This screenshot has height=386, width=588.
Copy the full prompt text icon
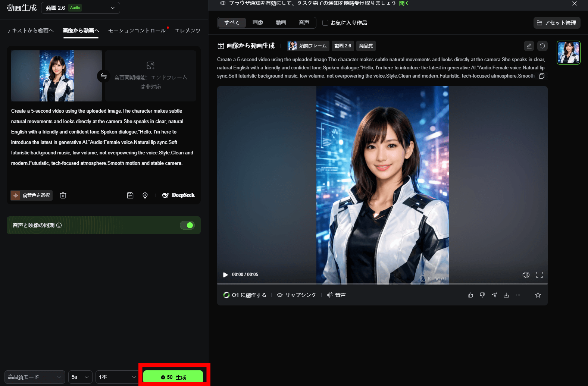coord(542,76)
